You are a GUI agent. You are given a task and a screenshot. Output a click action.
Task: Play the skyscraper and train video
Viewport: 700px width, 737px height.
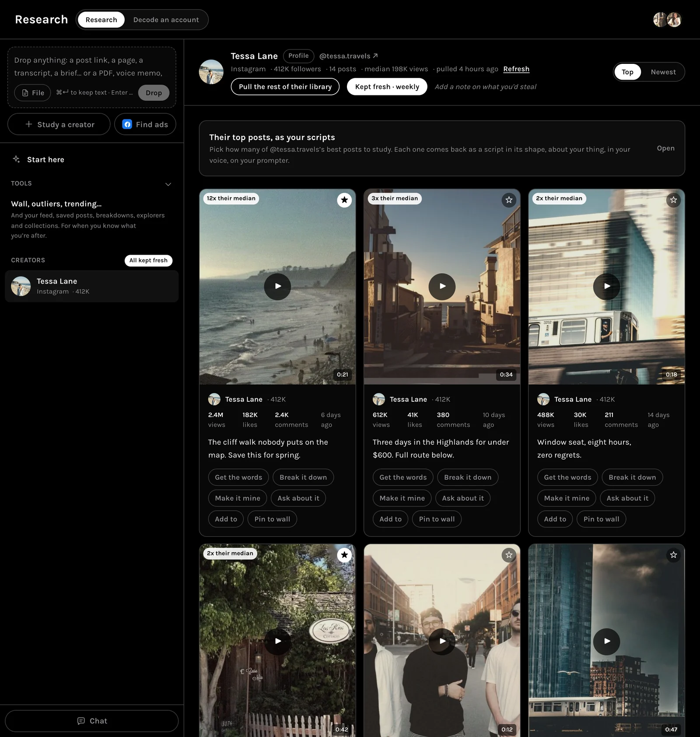(606, 641)
